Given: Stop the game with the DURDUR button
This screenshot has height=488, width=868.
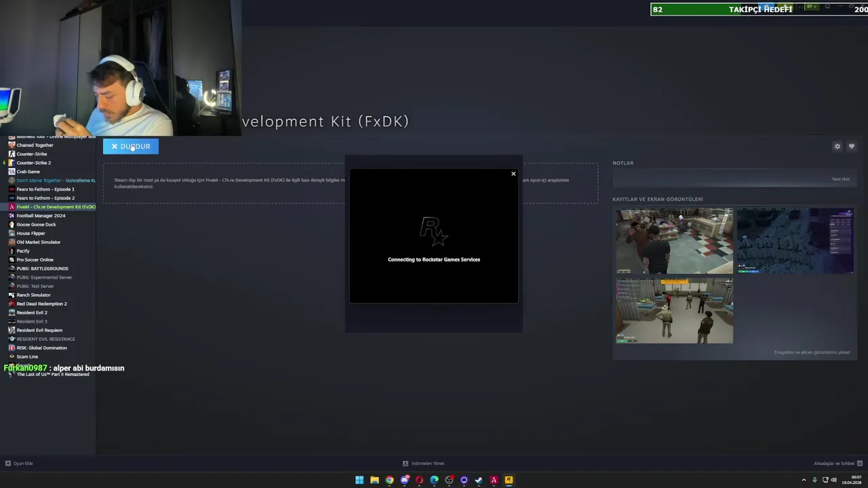Looking at the screenshot, I should [131, 146].
